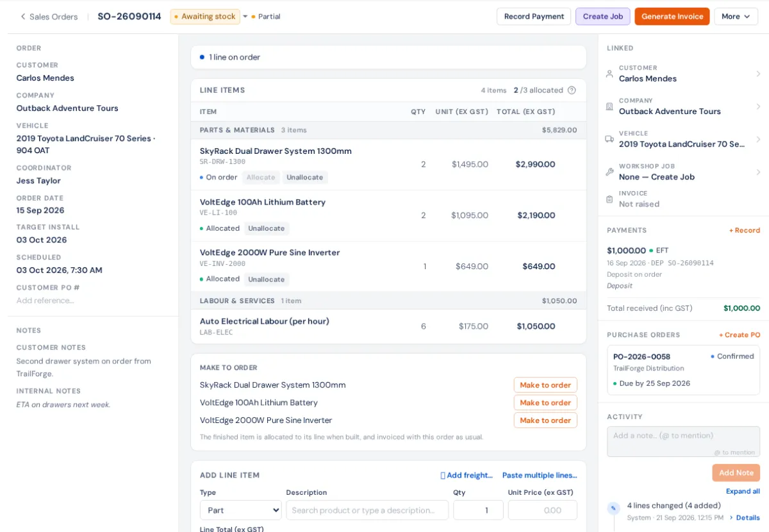The width and height of the screenshot is (769, 532).
Task: Click the Add a note text area
Action: pyautogui.click(x=683, y=442)
